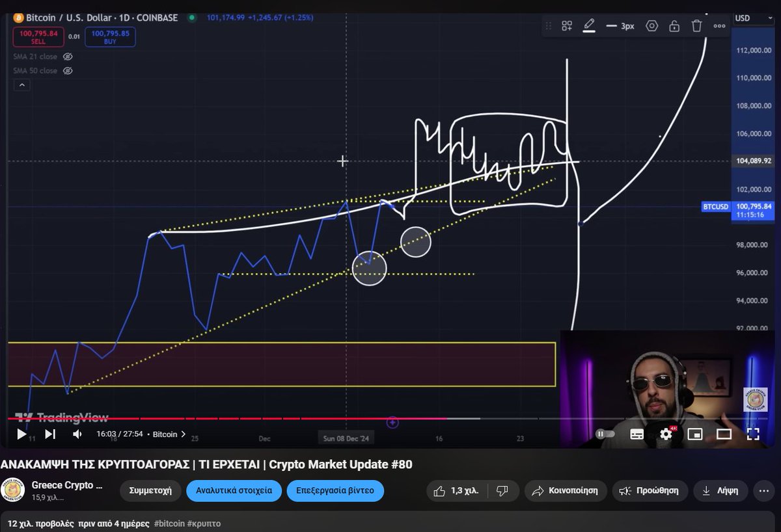Screen dimensions: 781x532
Task: Open Greece Crypto channel avatar
Action: [x=13, y=490]
